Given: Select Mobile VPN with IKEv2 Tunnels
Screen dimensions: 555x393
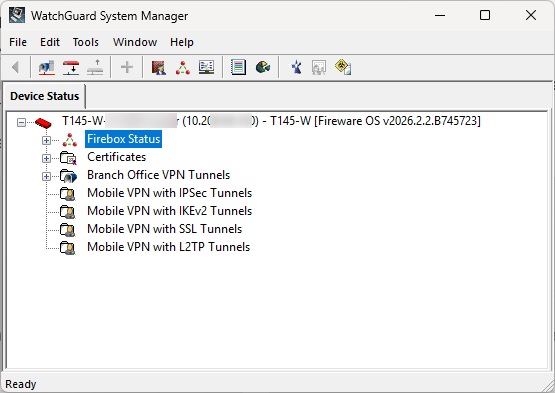Looking at the screenshot, I should pyautogui.click(x=169, y=211).
